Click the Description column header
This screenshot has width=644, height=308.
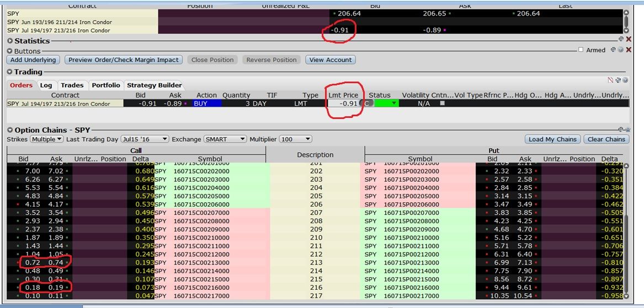click(315, 155)
